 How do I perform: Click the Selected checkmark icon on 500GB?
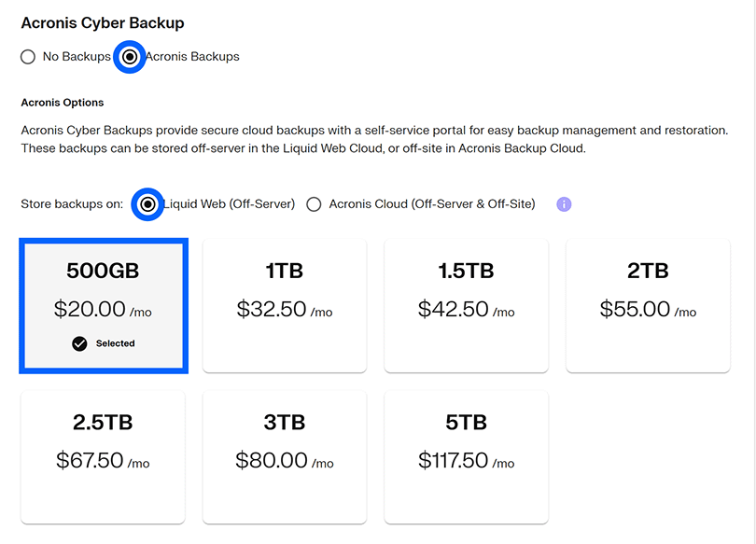click(79, 343)
